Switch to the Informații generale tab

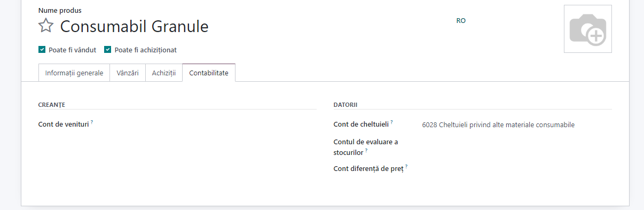coord(74,73)
